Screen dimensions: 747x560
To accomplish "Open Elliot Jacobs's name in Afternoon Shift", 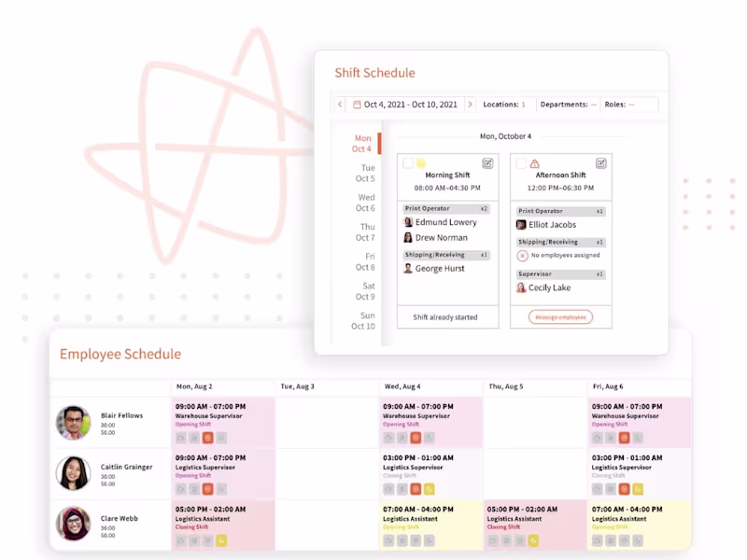I will pyautogui.click(x=552, y=224).
